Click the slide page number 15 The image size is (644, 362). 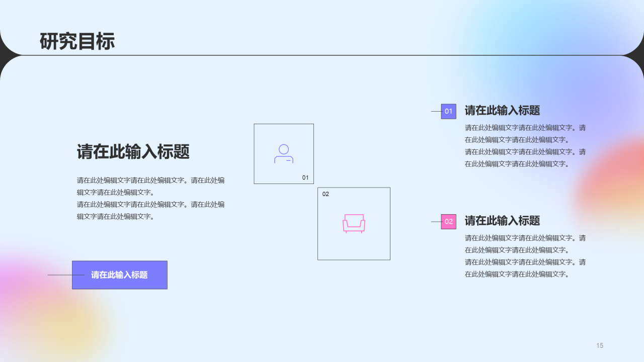[x=600, y=345]
